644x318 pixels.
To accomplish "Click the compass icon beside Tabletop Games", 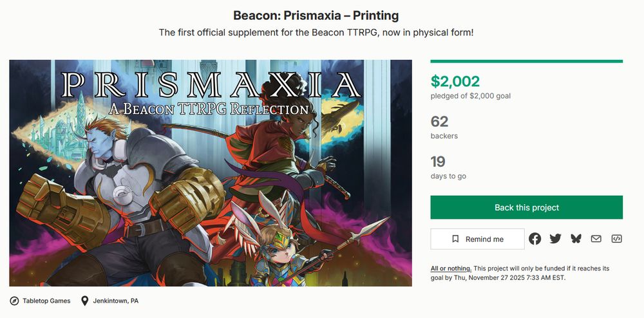I will coord(14,301).
